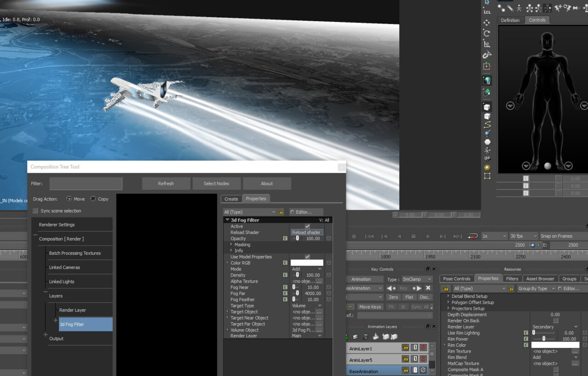Image resolution: width=588 pixels, height=376 pixels.
Task: Select the Scale tool in viewer toolbar
Action: click(x=487, y=44)
